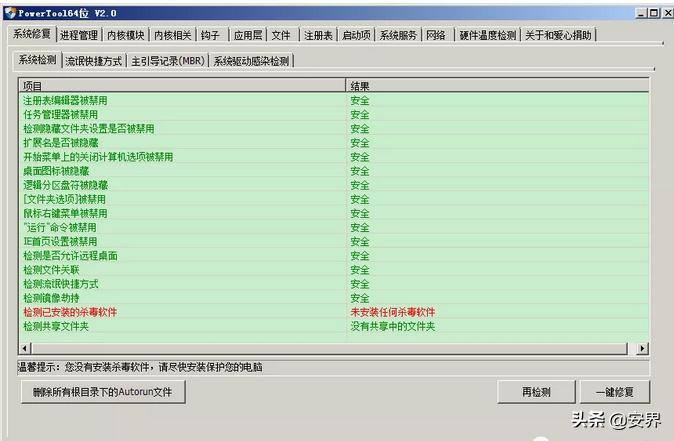Open the 关于和爱心捐助 tab
674x441 pixels.
(558, 35)
